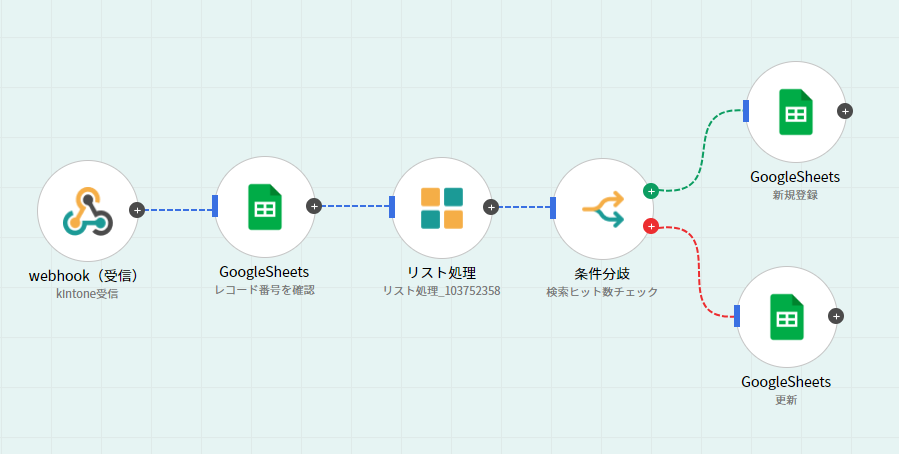Select the GoogleSheets 新規登録 node
899x454 pixels.
(796, 112)
